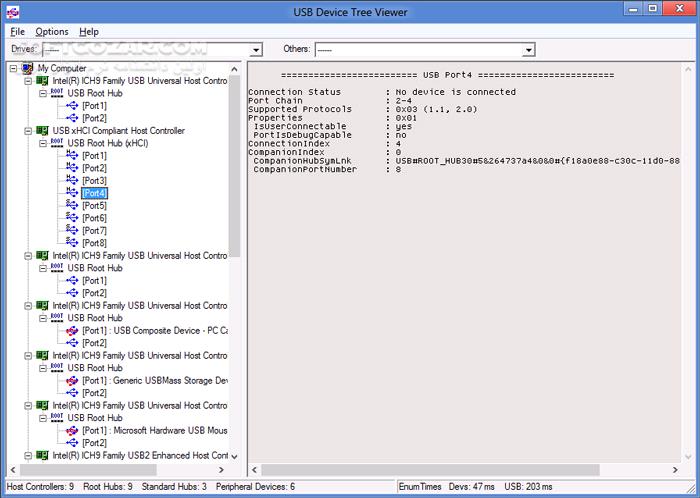
Task: Collapse the My Computer tree node
Action: coord(13,68)
